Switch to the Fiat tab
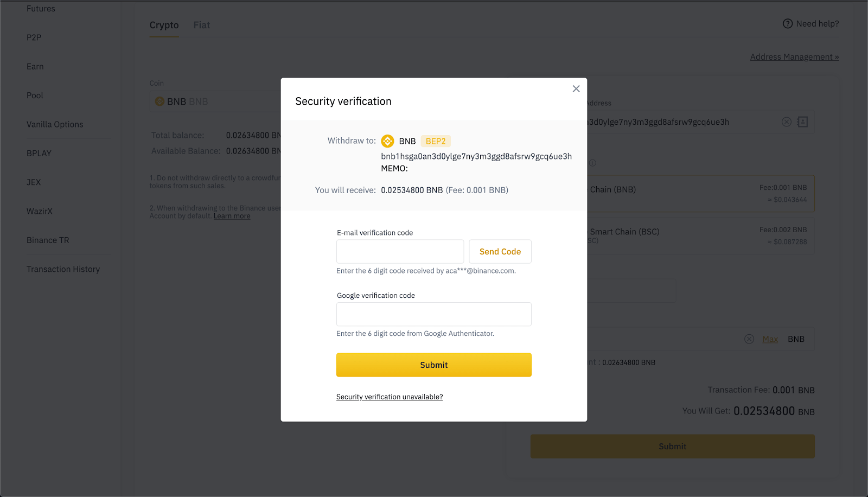 [201, 25]
